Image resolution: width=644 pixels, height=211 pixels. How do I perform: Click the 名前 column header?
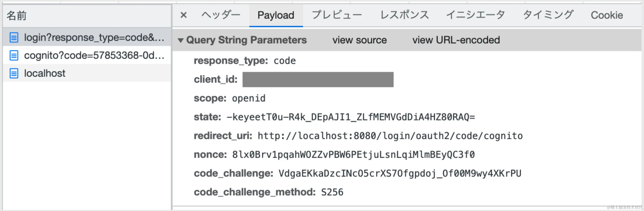point(17,15)
